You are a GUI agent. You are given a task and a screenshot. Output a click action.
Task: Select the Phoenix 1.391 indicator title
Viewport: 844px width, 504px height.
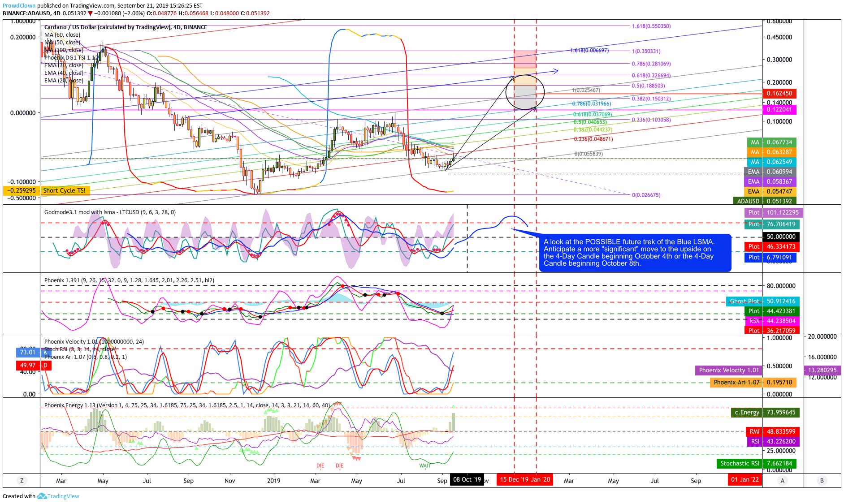tap(129, 280)
